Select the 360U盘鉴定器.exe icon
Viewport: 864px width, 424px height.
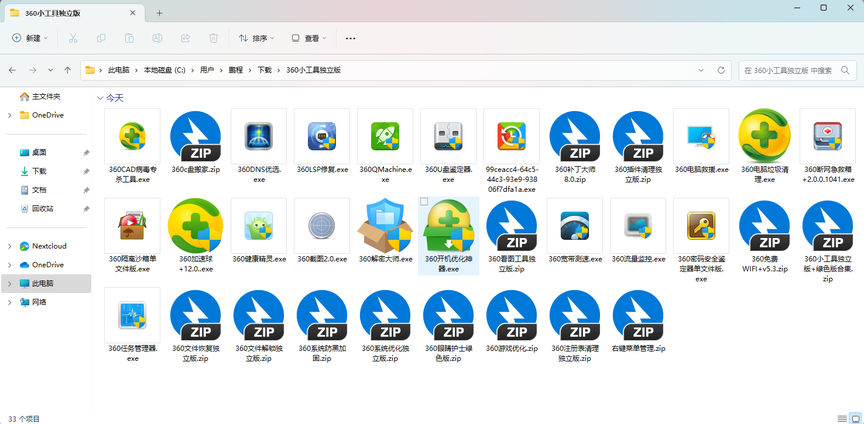[x=448, y=136]
